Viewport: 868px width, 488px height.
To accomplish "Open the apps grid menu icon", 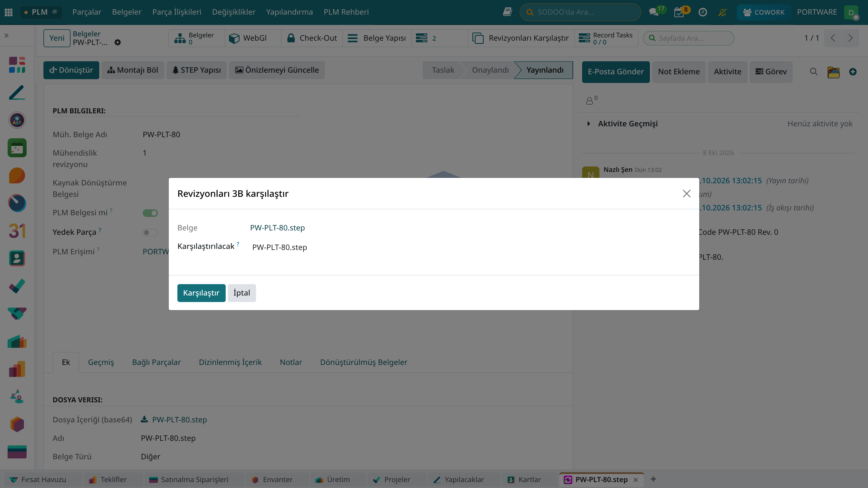I will click(9, 12).
